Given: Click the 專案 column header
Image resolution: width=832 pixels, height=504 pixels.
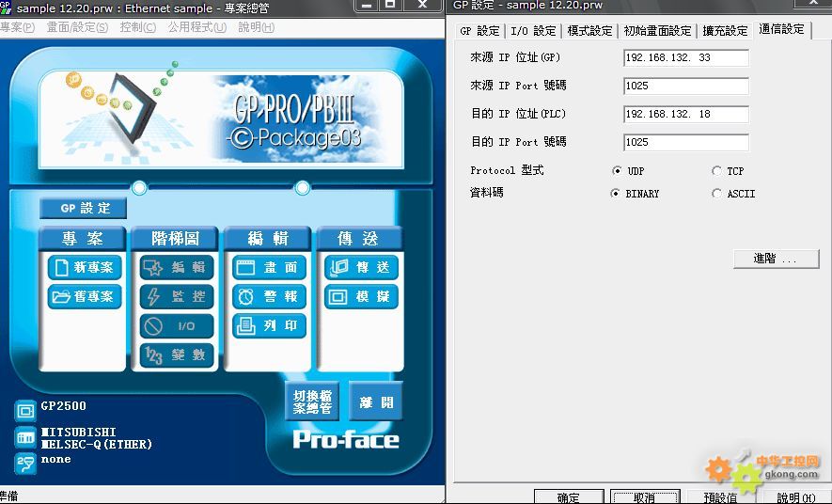Looking at the screenshot, I should click(82, 239).
